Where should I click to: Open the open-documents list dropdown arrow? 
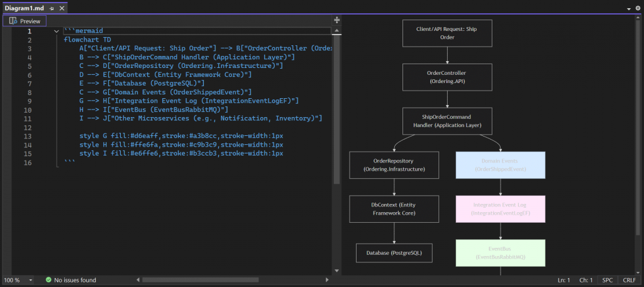[629, 9]
